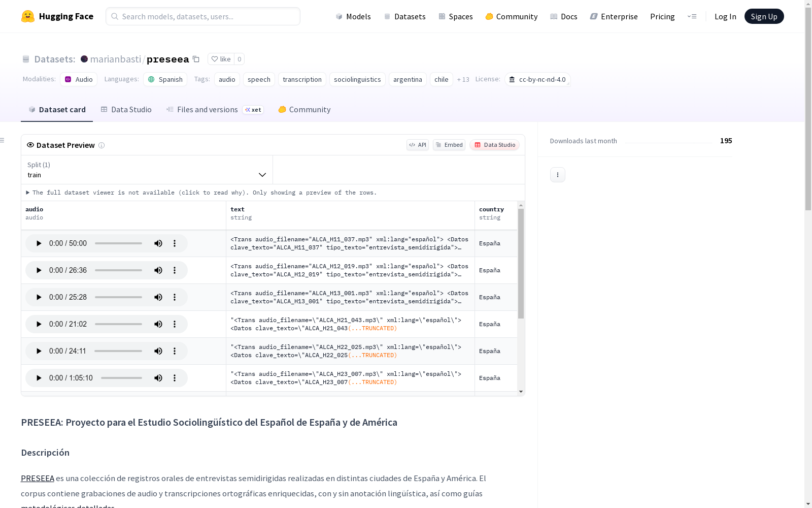This screenshot has width=812, height=508.
Task: Open the cc-by-nc-nd-4.0 license dropdown
Action: (x=537, y=79)
